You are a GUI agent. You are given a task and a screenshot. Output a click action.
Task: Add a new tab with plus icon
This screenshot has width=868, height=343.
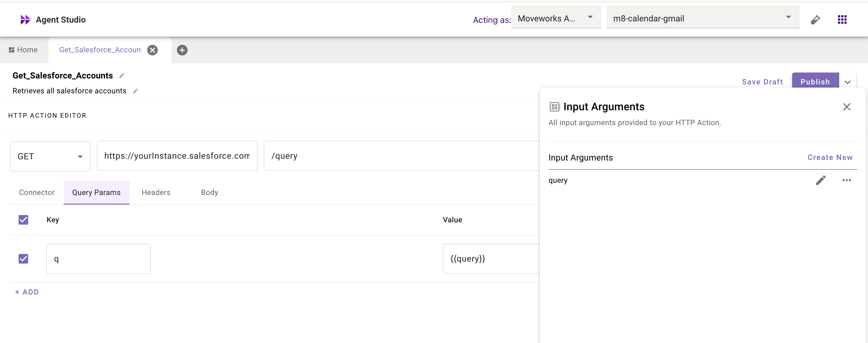(x=182, y=50)
